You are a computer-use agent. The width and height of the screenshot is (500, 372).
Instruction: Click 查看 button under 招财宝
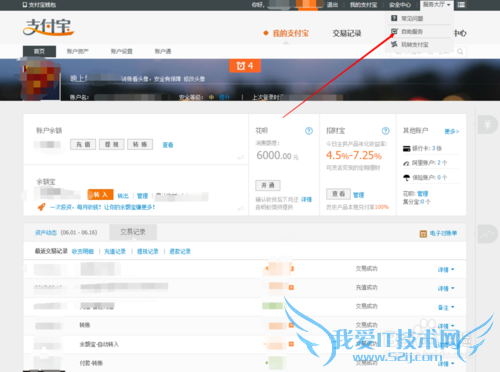[338, 194]
